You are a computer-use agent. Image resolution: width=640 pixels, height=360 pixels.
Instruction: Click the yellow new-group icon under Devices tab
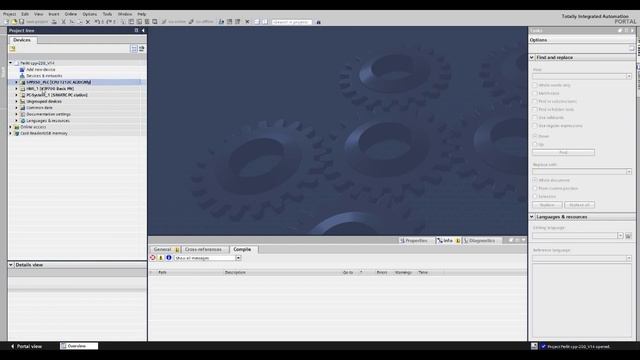(x=13, y=49)
